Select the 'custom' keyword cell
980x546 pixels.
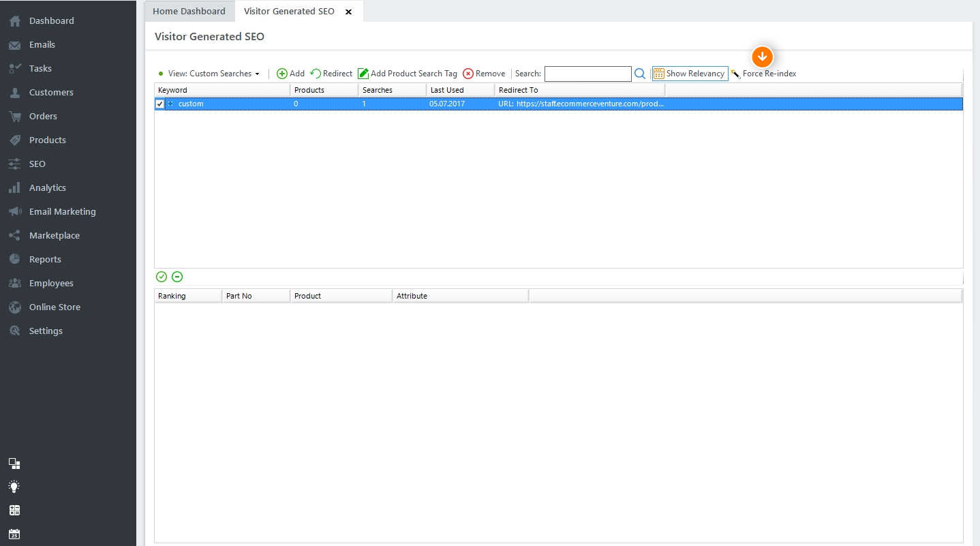pyautogui.click(x=191, y=104)
